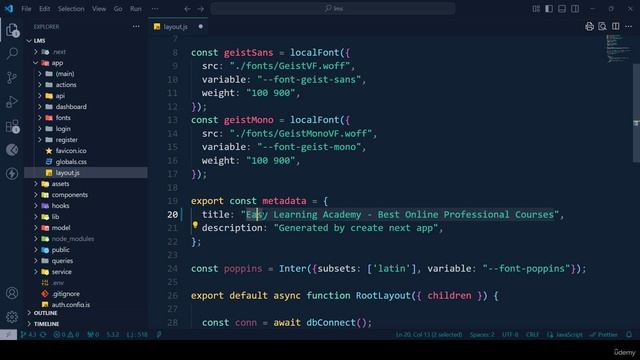The image size is (640, 360).
Task: Click Prettier in status bar
Action: 604,334
